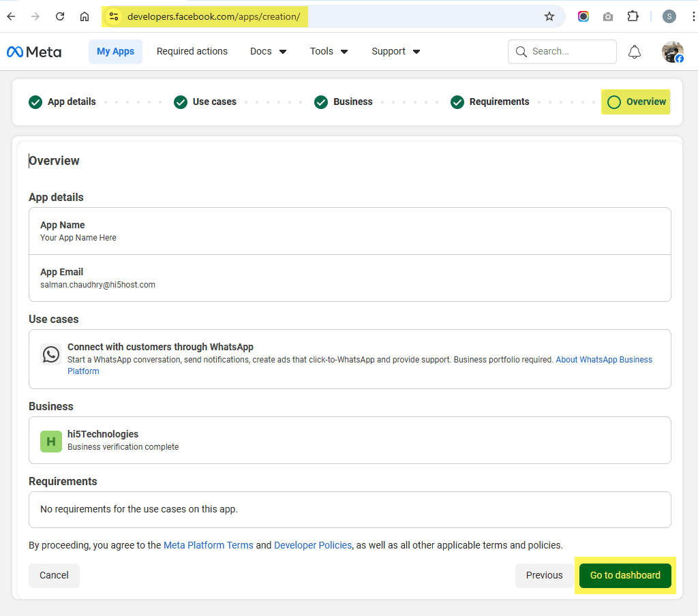The width and height of the screenshot is (698, 616).
Task: Click inside the Search field
Action: 562,51
